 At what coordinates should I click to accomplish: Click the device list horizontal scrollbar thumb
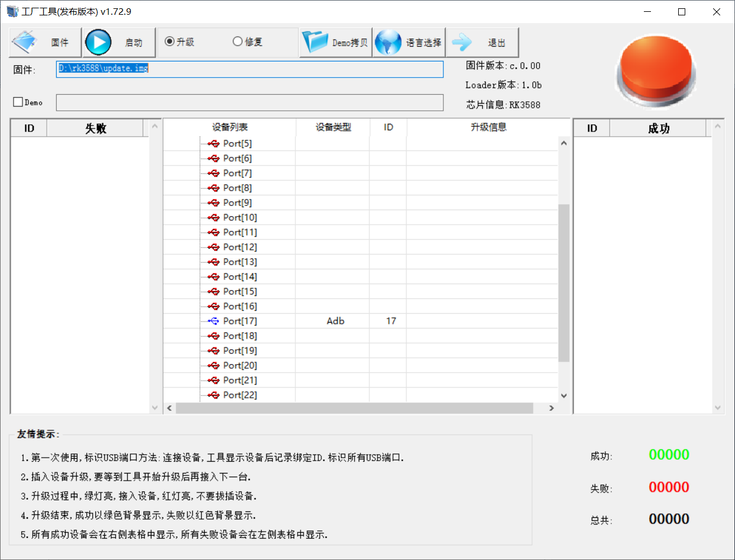tap(354, 408)
